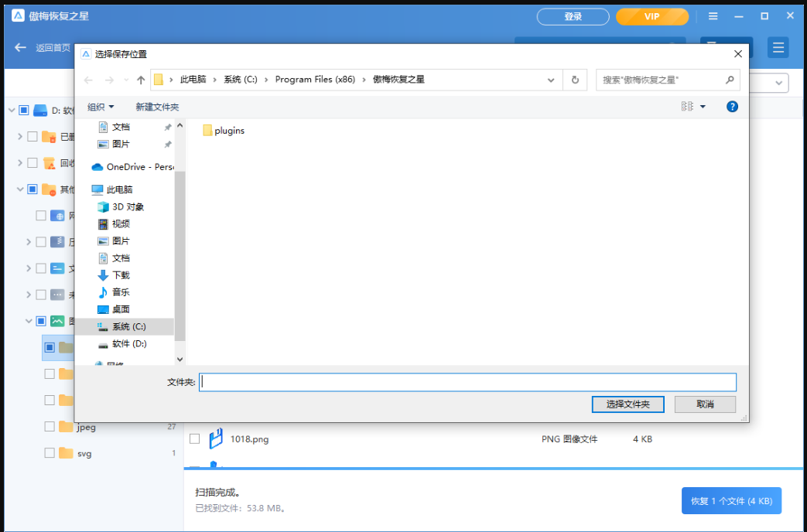Click the VIP upgrade button

[x=651, y=16]
